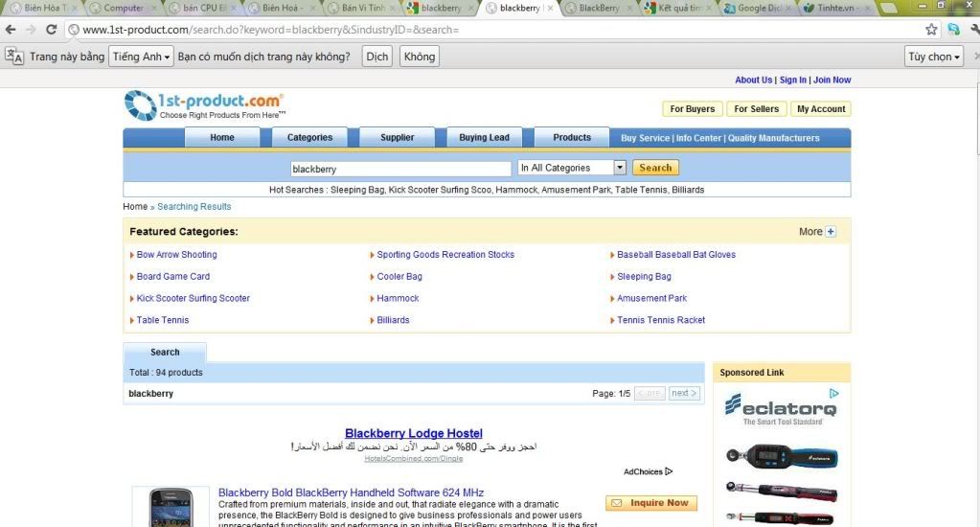Image resolution: width=980 pixels, height=527 pixels.
Task: Open the Blackberry Bold product link
Action: coord(351,493)
